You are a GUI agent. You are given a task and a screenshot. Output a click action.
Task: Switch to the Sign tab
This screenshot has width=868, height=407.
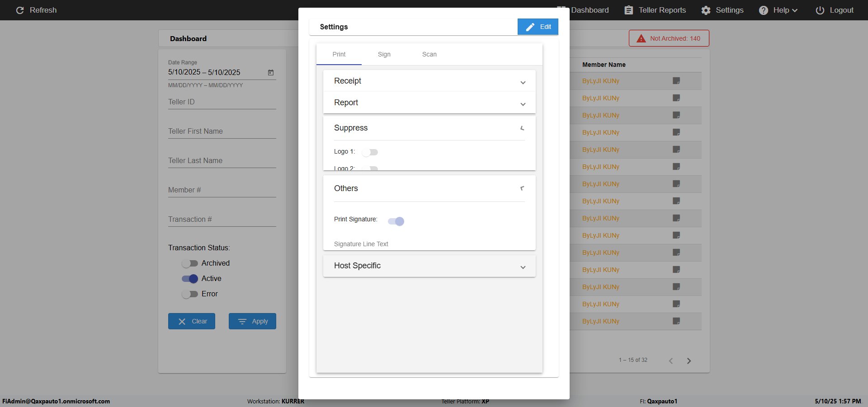(x=384, y=54)
